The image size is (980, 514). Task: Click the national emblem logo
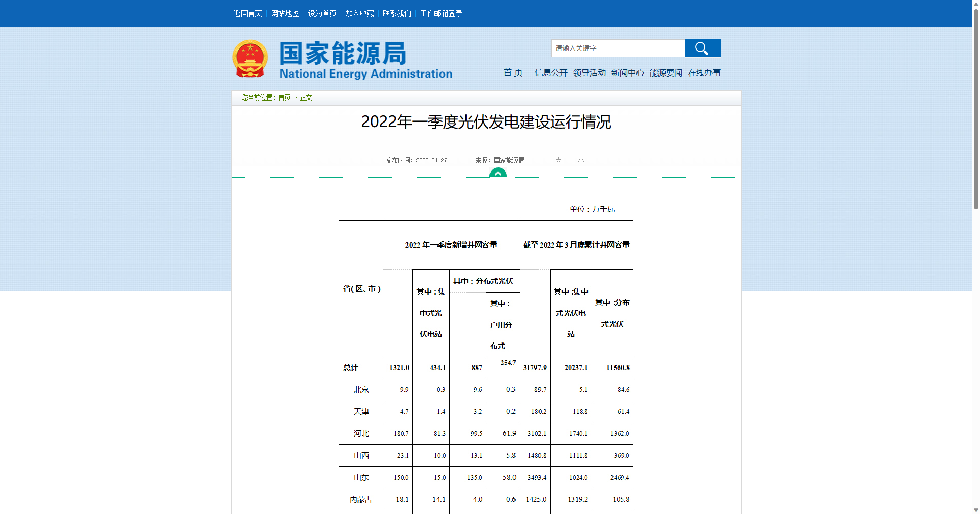[x=250, y=59]
